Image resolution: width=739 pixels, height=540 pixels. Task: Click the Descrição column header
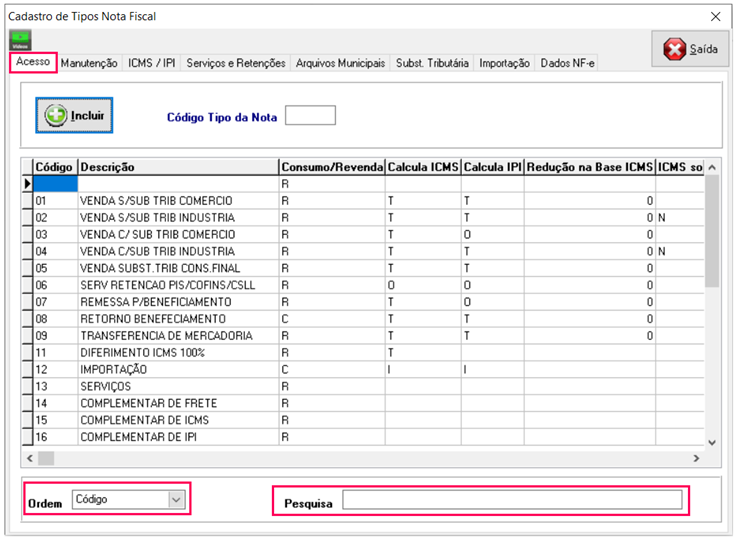pos(177,167)
